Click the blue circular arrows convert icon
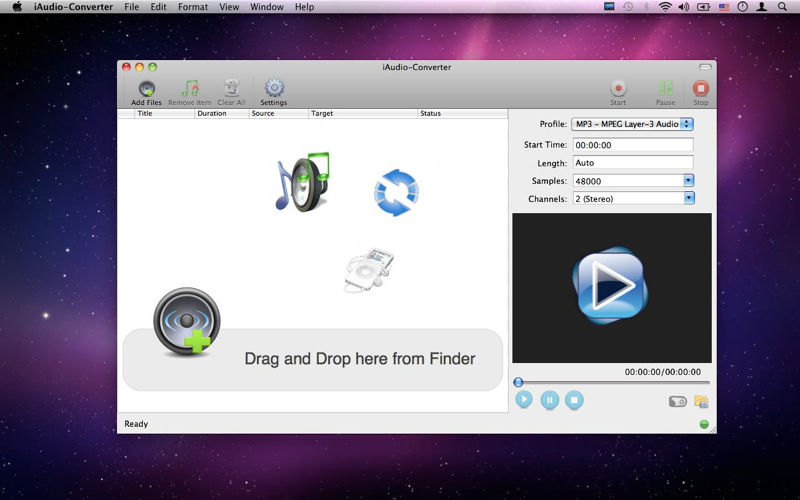 pos(396,192)
